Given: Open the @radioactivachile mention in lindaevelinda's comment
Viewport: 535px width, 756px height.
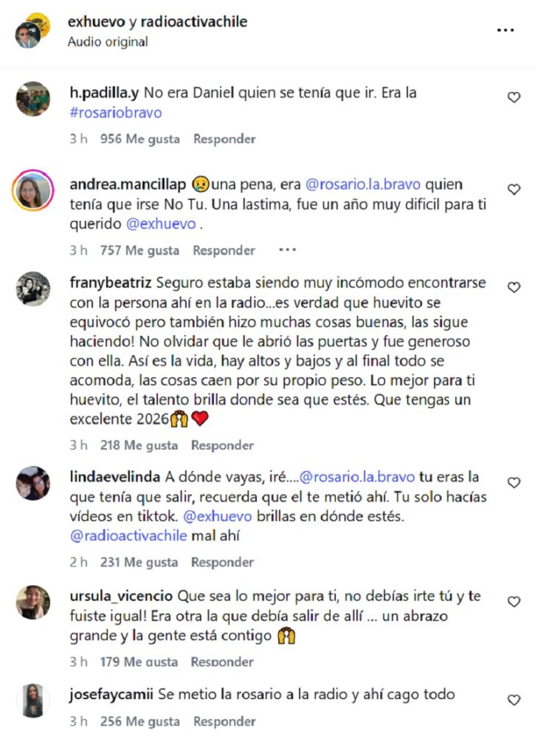Looking at the screenshot, I should (128, 535).
